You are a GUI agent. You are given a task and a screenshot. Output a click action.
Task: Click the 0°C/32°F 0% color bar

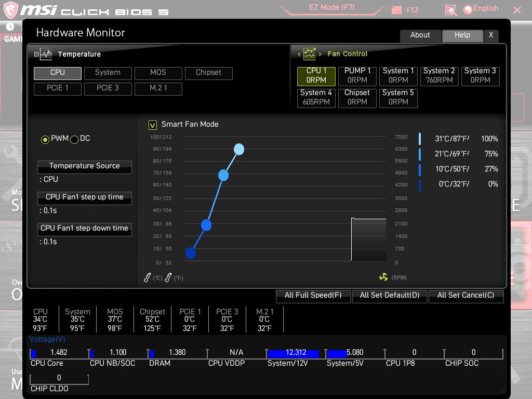click(x=420, y=185)
